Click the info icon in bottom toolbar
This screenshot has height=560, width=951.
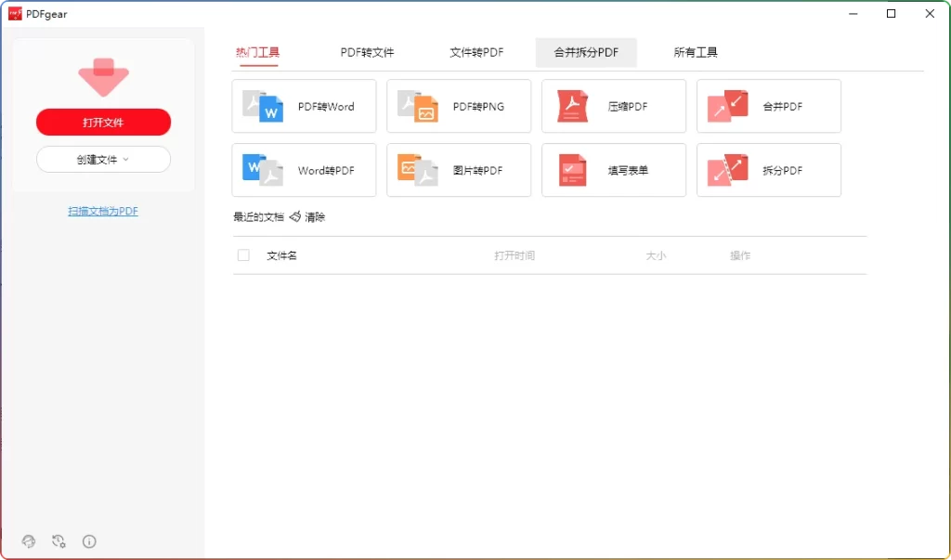(x=88, y=541)
